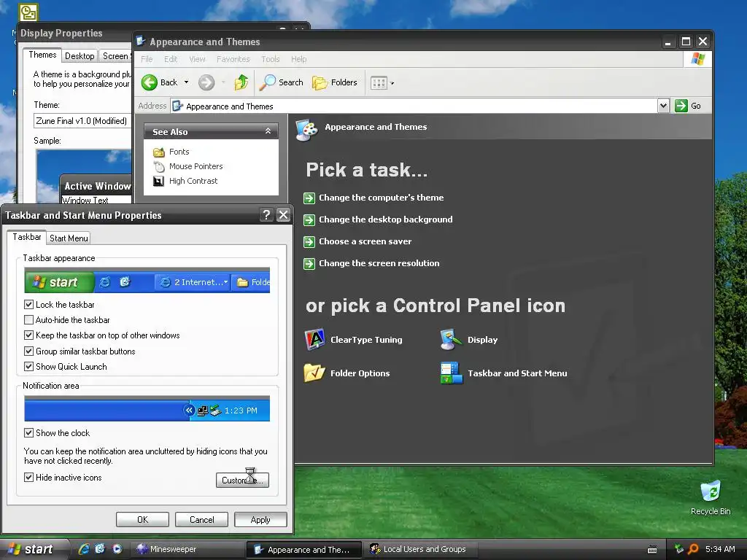Click the green Go arrow button

[681, 106]
